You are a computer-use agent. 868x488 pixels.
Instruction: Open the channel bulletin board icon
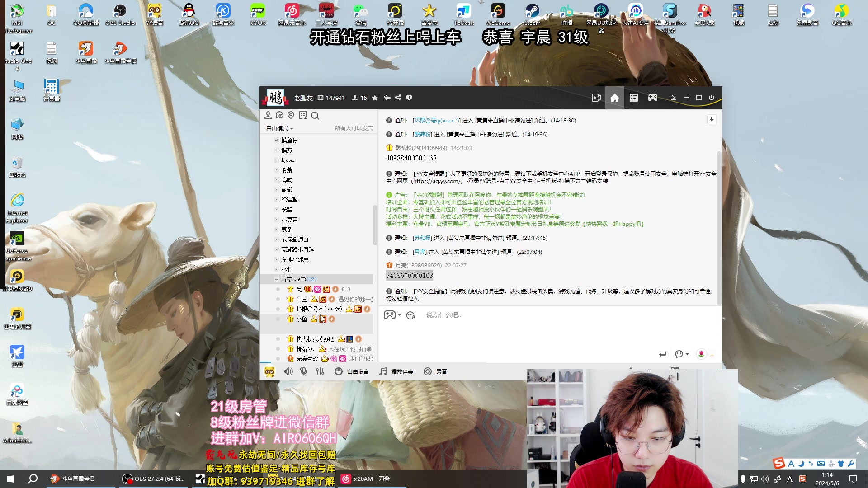click(x=303, y=116)
